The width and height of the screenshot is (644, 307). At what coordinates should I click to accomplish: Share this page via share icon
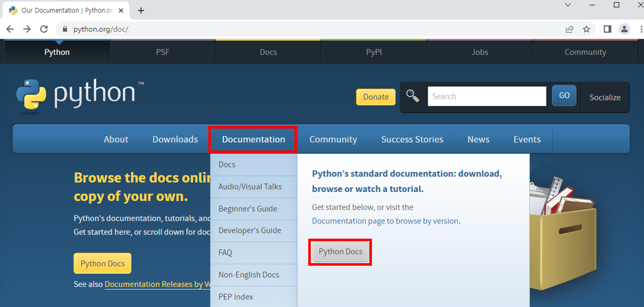[x=570, y=29]
